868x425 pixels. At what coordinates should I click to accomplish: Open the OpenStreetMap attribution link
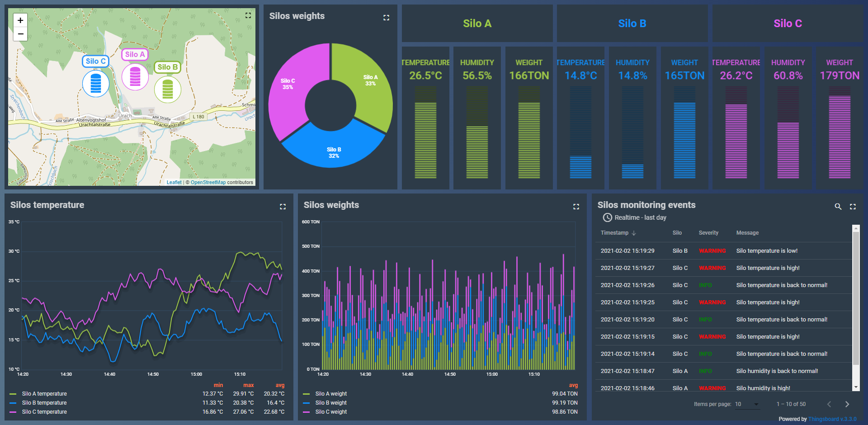click(x=208, y=183)
